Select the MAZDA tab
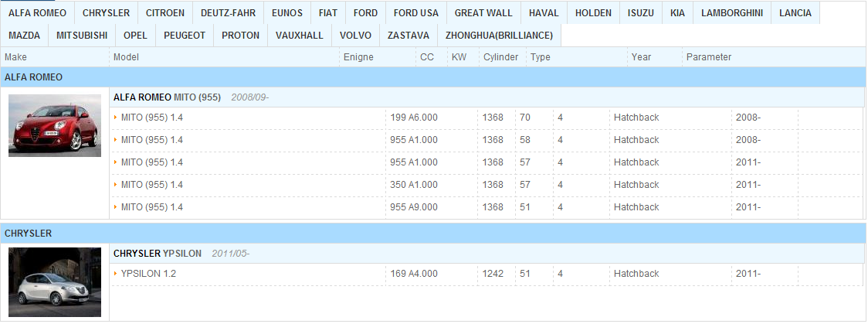Image resolution: width=868 pixels, height=324 pixels. 25,36
